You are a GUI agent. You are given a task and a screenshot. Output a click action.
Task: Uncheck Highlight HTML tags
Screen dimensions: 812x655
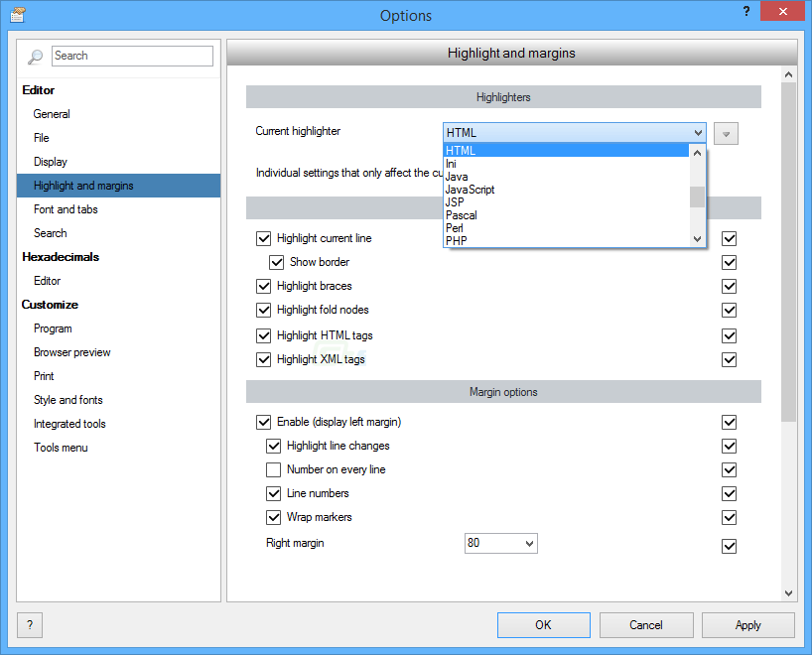(x=264, y=335)
